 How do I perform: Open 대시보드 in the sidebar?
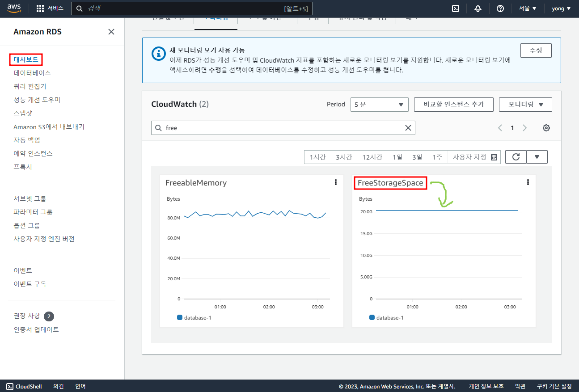(x=25, y=59)
